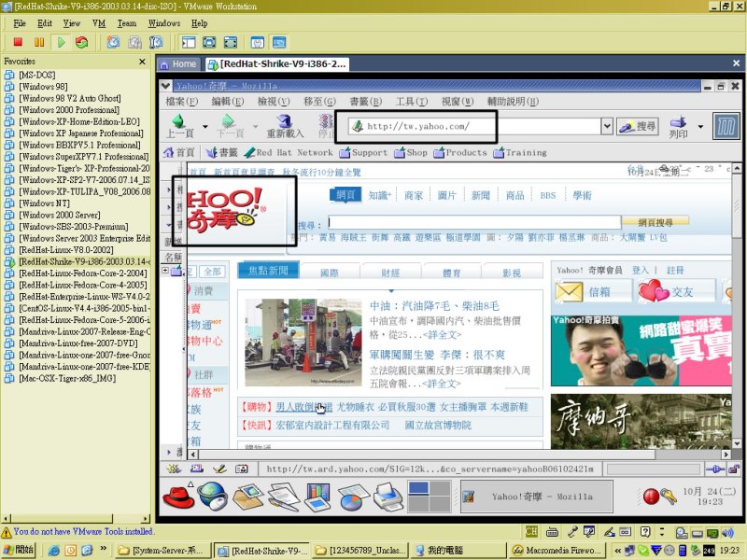Open the URL bar history dropdown

point(606,126)
